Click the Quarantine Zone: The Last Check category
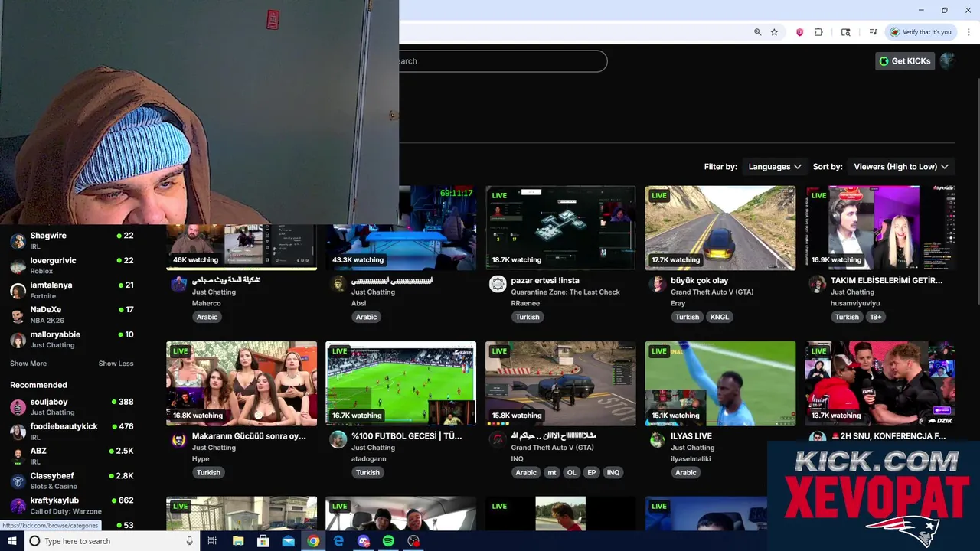This screenshot has width=980, height=551. coord(565,292)
